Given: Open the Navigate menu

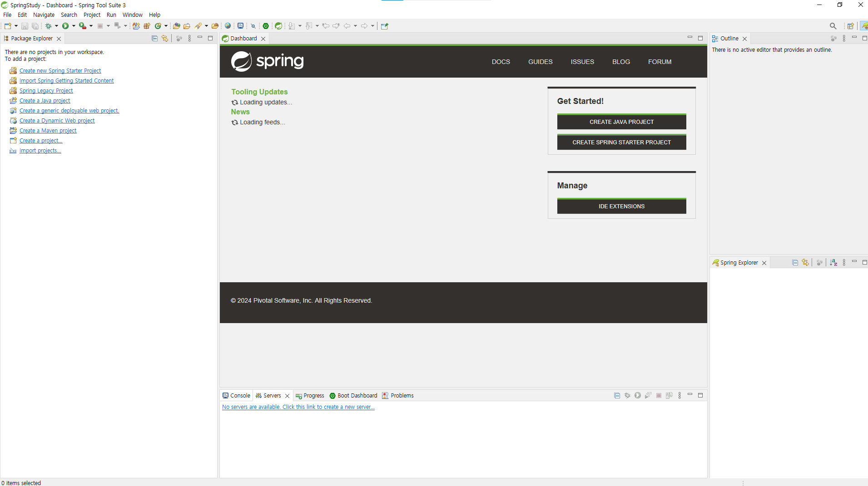Looking at the screenshot, I should (44, 15).
